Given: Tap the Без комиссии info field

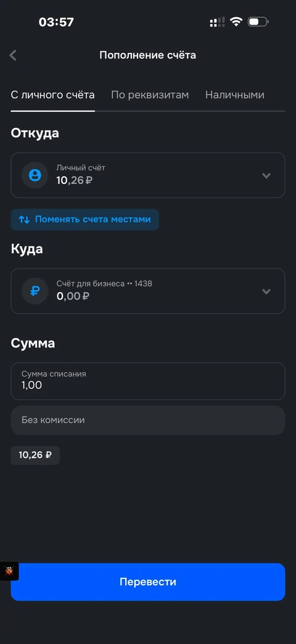Looking at the screenshot, I should pos(147,420).
